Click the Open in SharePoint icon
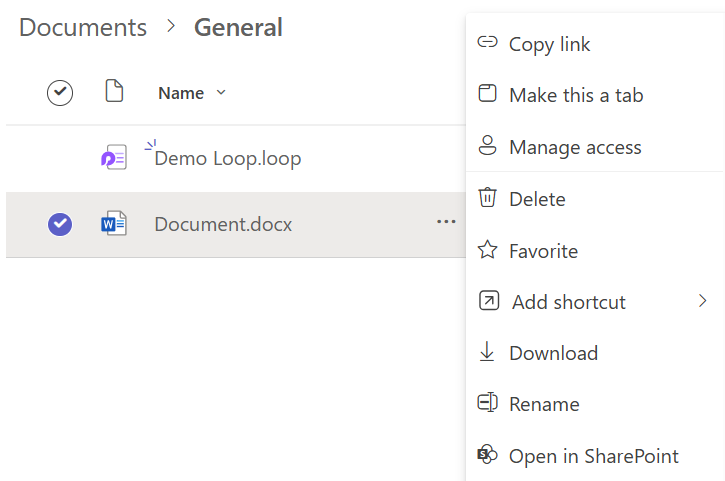Image resolution: width=725 pixels, height=481 pixels. tap(487, 455)
